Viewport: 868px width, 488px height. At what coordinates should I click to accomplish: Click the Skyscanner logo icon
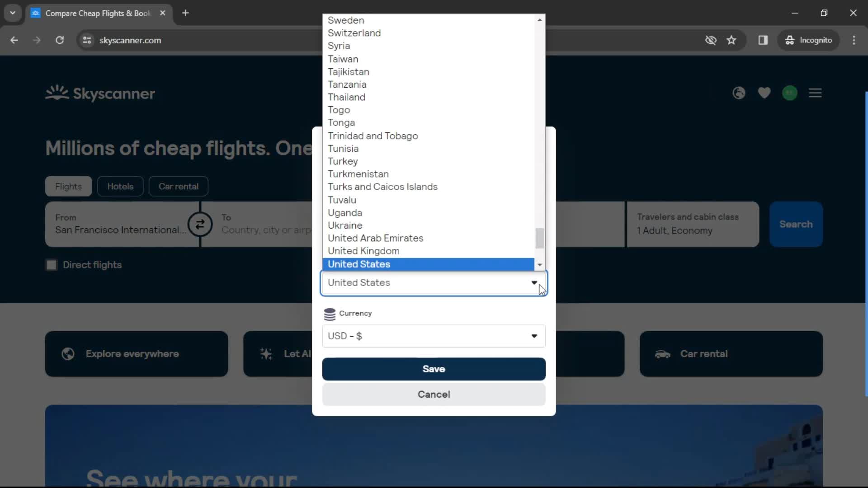(56, 93)
